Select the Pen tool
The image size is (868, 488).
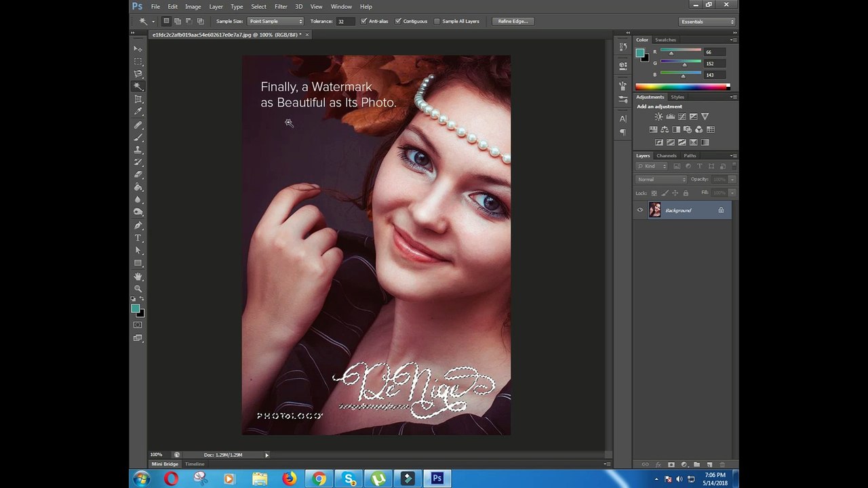(x=138, y=226)
